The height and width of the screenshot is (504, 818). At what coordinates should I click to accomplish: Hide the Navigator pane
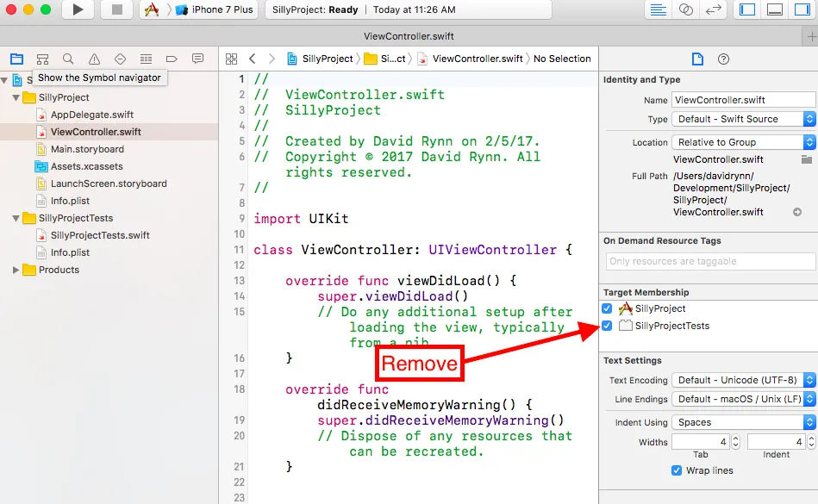(x=747, y=9)
